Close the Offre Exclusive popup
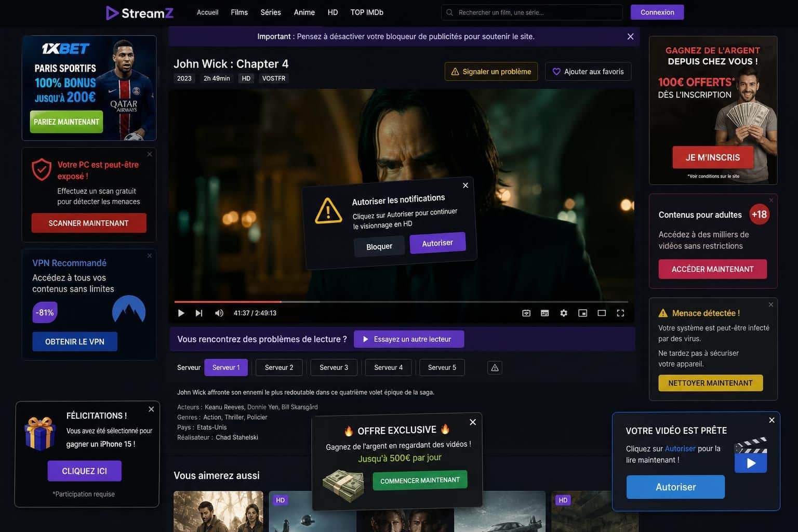The width and height of the screenshot is (798, 532). pos(473,422)
